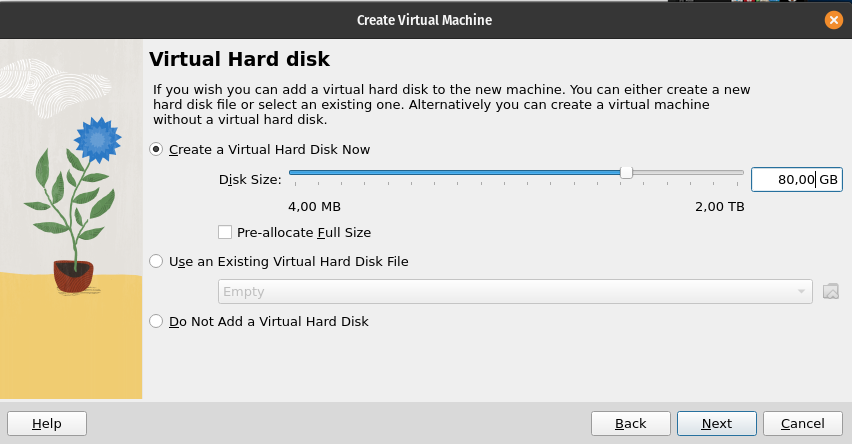This screenshot has height=444, width=852.
Task: Grab the Disk Size slider handle
Action: 626,173
